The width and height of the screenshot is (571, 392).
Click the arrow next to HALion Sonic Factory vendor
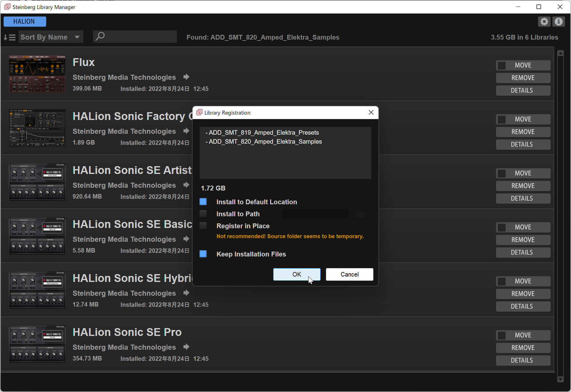coord(186,131)
